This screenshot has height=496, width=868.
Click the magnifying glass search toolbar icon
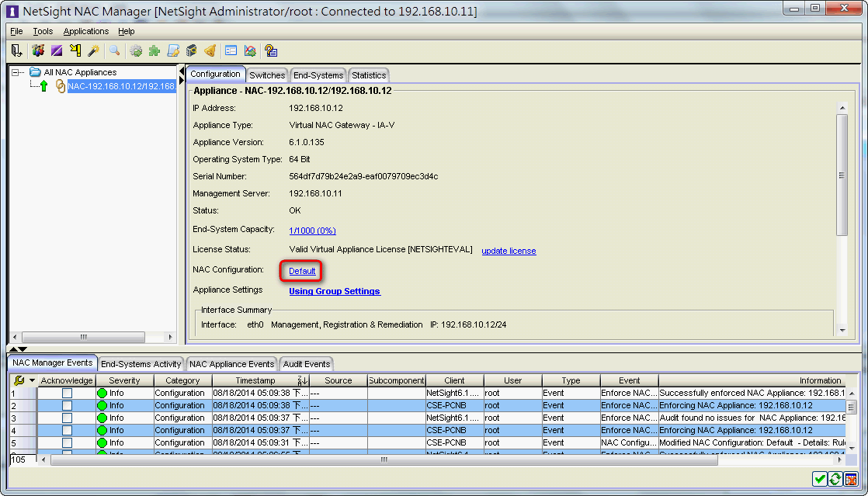coord(115,51)
